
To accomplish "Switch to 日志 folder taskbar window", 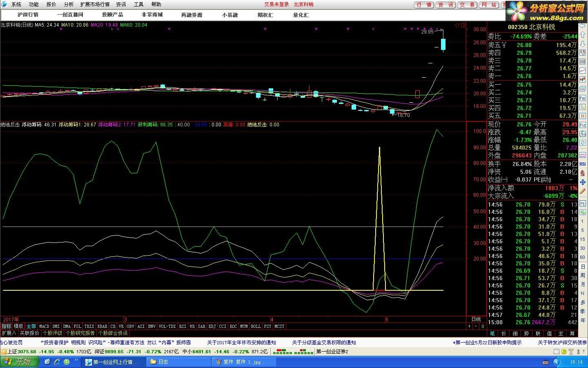I will (178, 362).
